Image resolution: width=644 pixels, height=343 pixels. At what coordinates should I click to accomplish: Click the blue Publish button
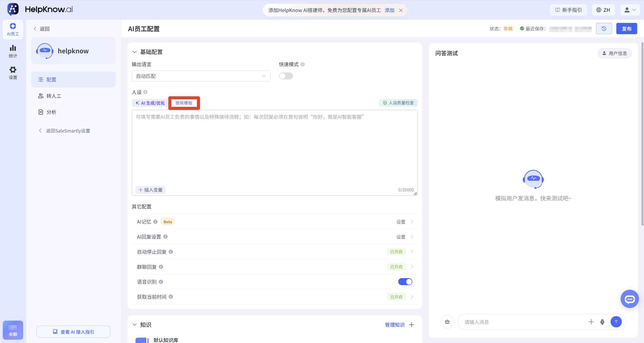click(x=627, y=29)
